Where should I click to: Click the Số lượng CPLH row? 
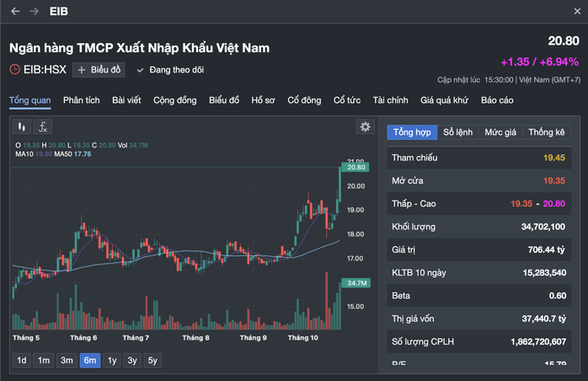478,341
